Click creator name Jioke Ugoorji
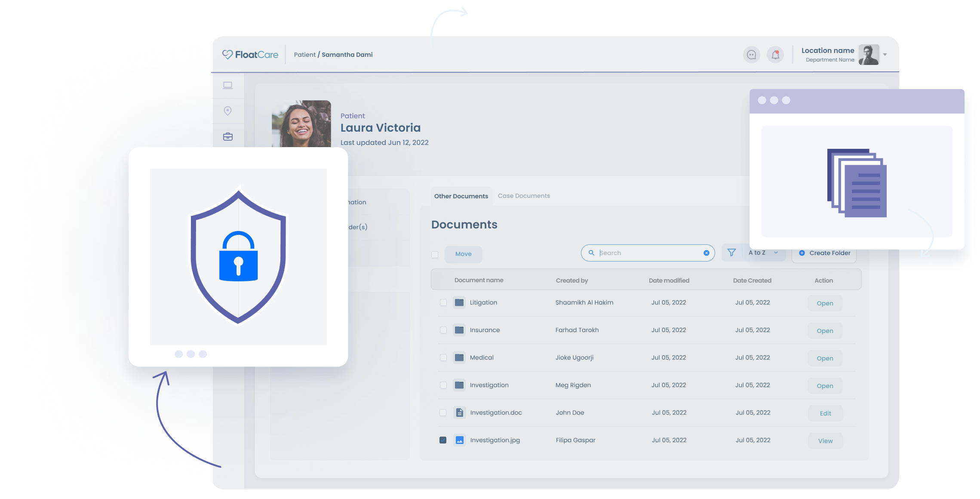Screen dimensions: 980x499 pos(574,357)
